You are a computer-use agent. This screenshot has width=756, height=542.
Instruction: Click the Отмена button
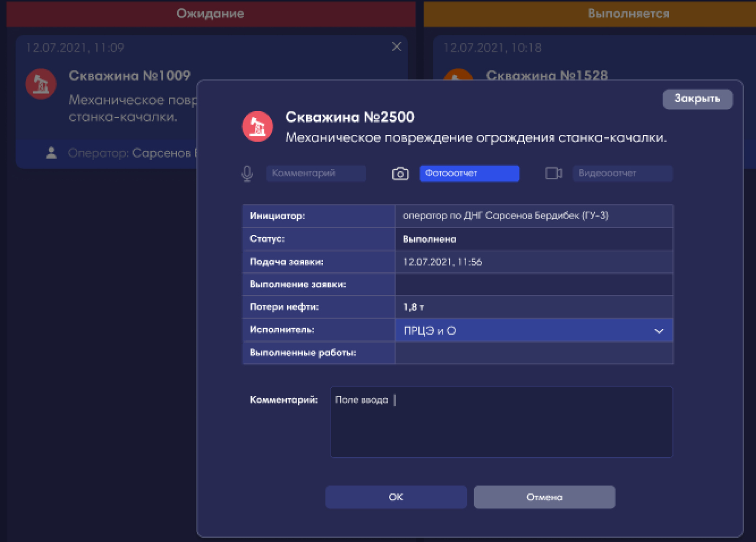pyautogui.click(x=544, y=497)
